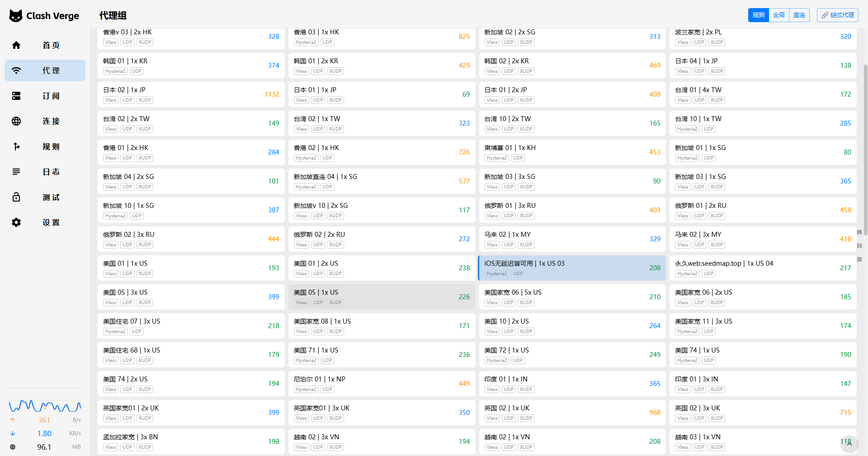
Task: Select proxy 英国家宽01 | 2x UK
Action: click(x=191, y=413)
